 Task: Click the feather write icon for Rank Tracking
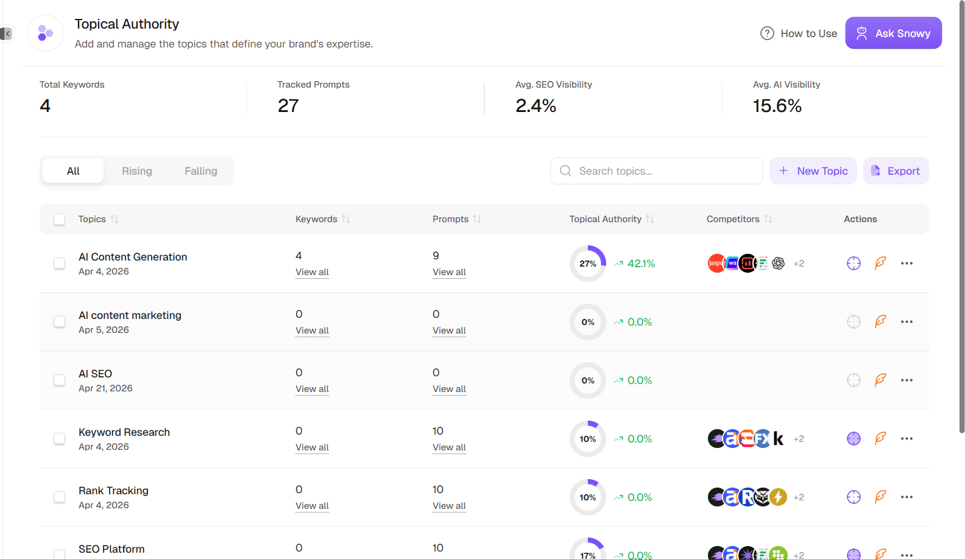[x=880, y=497]
